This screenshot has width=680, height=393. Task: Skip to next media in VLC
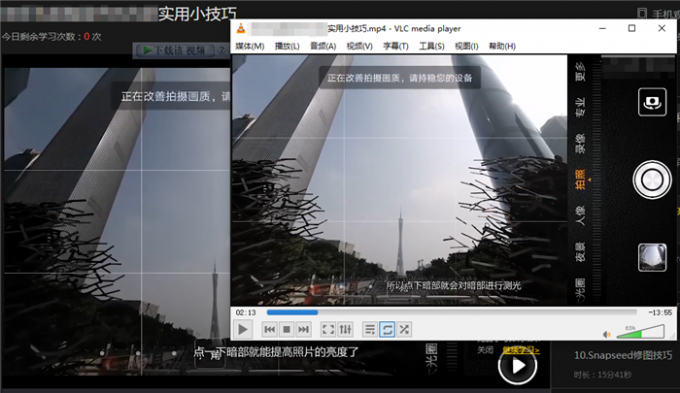click(304, 330)
